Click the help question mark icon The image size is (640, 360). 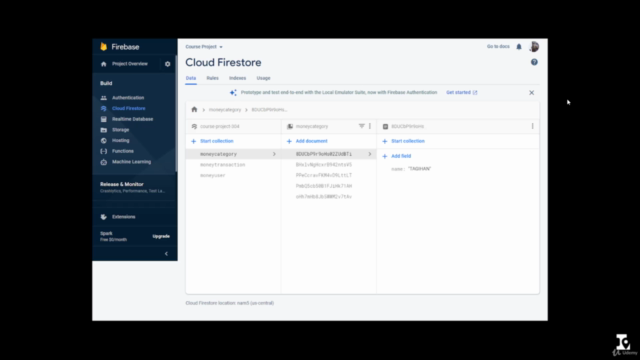click(x=534, y=62)
